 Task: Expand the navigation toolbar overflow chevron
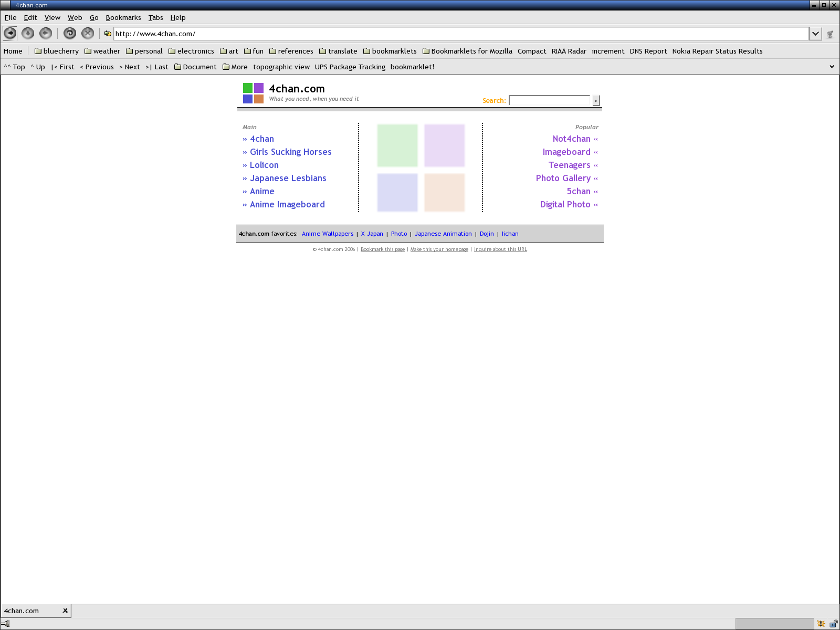pos(832,67)
